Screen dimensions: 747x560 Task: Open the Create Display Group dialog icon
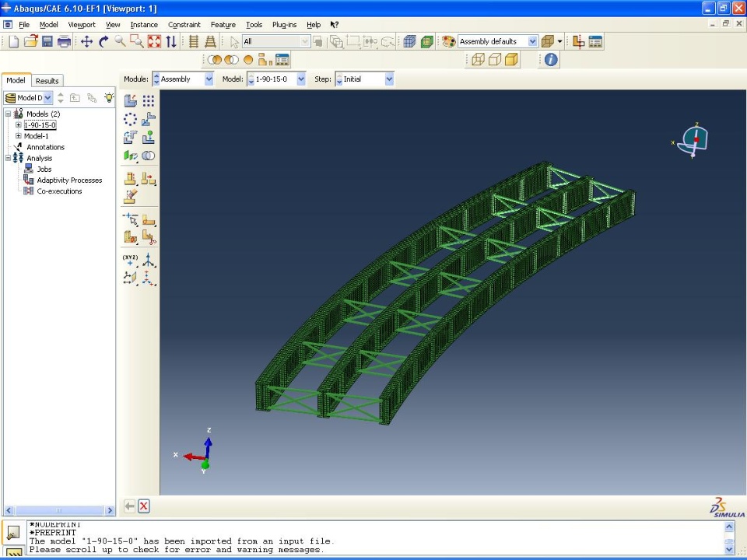(x=282, y=60)
